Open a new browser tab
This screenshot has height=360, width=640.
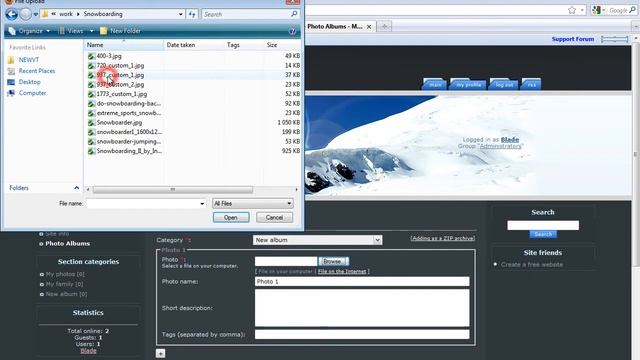(x=384, y=27)
